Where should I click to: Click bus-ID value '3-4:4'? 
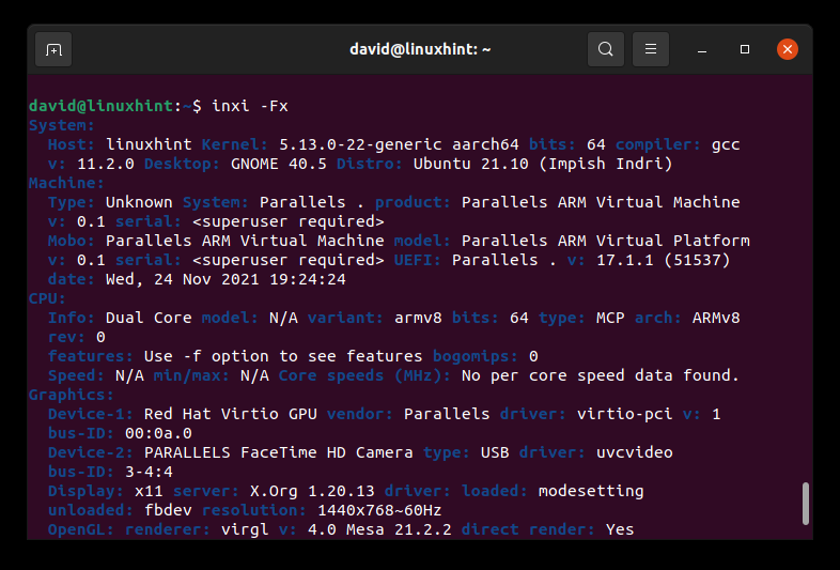148,471
